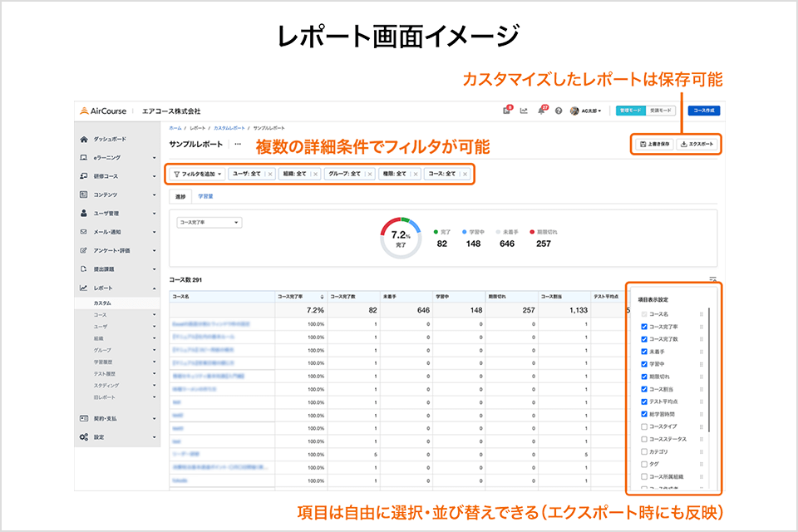Click the 7.2% completion donut chart

(401, 238)
